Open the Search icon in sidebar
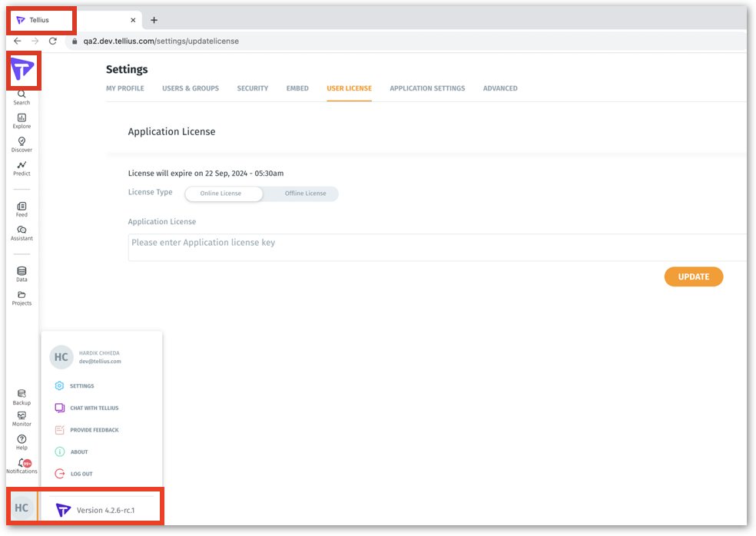Screen dimensions: 756x536 coord(22,95)
